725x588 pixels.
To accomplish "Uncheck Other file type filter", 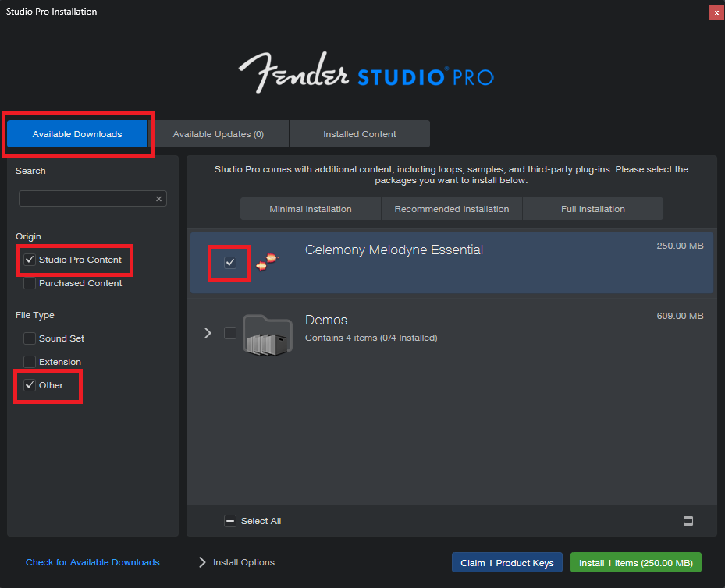I will [30, 385].
